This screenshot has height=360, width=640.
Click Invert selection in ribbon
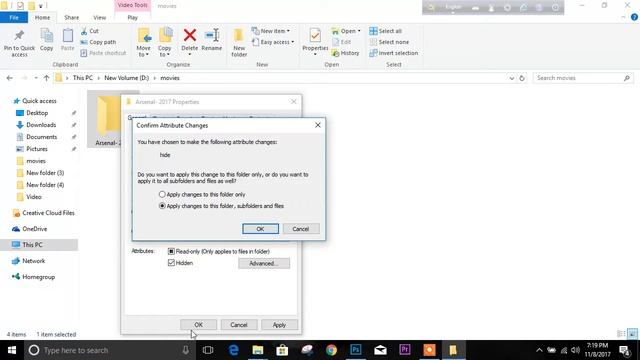(393, 53)
